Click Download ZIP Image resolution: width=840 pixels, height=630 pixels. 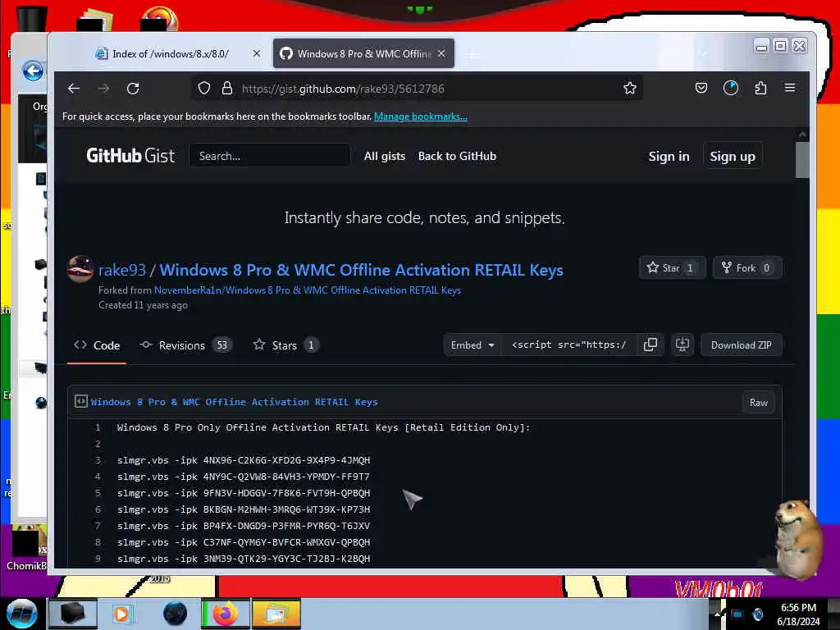tap(741, 345)
